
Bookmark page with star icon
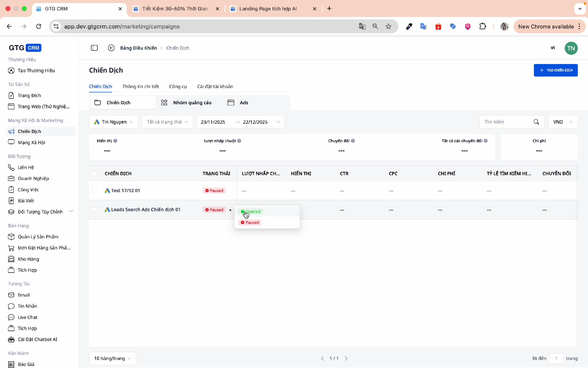click(x=388, y=26)
